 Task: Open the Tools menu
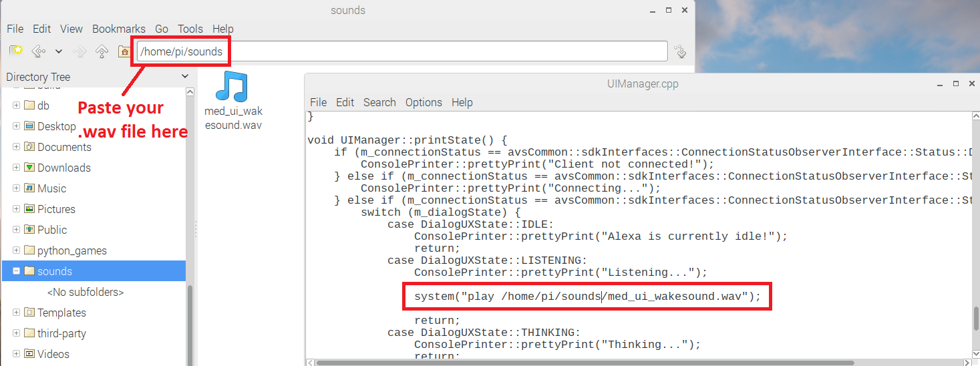coord(190,29)
